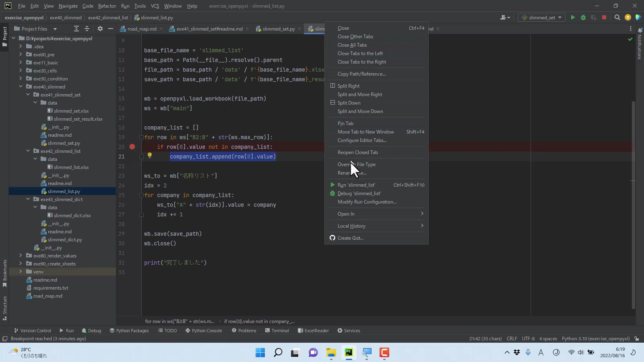This screenshot has width=644, height=362.
Task: Open the Terminal tool window
Action: [x=277, y=331]
